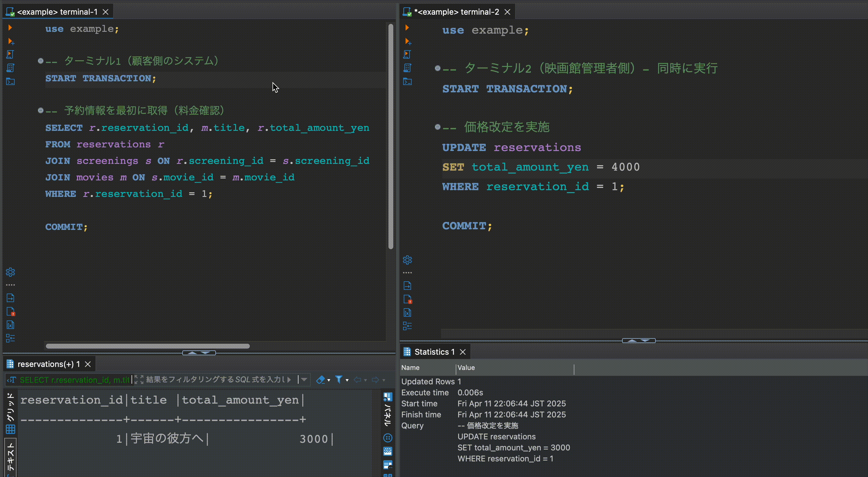
Task: Click the reservations(+) 1 result tab
Action: pyautogui.click(x=48, y=364)
